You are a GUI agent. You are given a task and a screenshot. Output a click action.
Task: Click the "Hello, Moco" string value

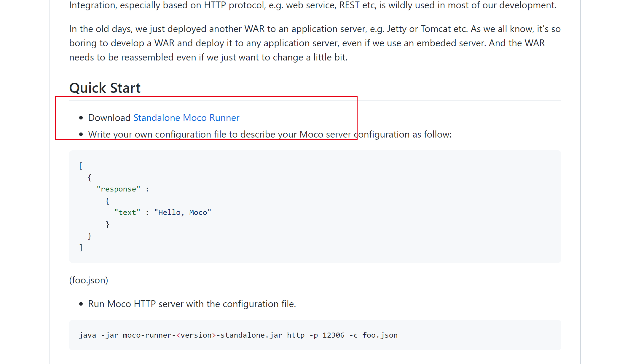[x=183, y=213]
